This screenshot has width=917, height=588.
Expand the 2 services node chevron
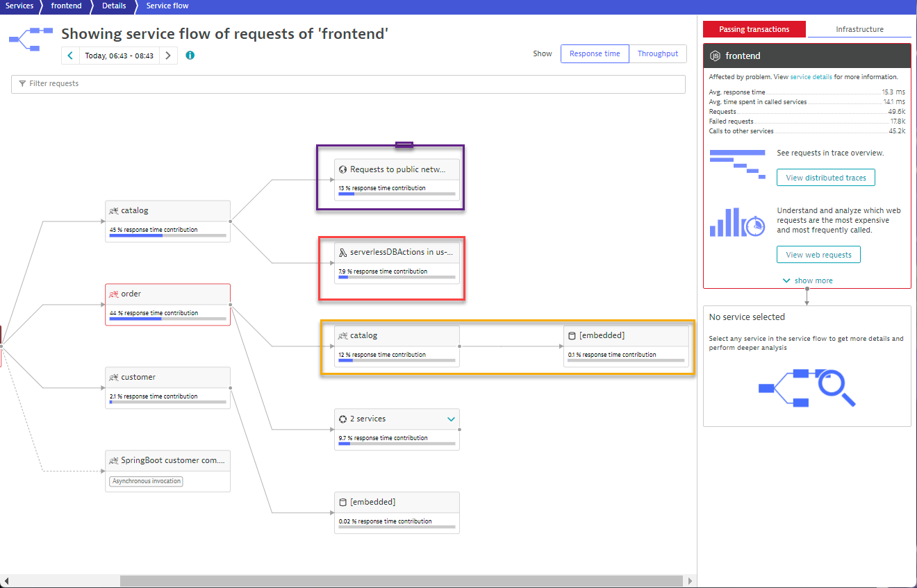(x=451, y=419)
